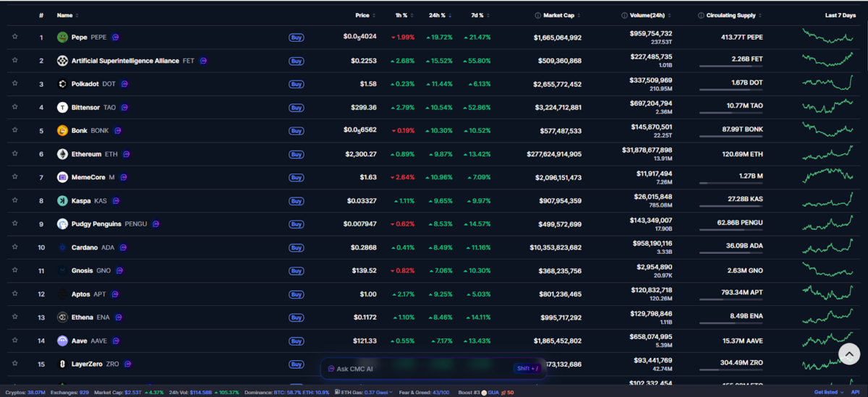Sort by the # rank column header

coord(41,15)
